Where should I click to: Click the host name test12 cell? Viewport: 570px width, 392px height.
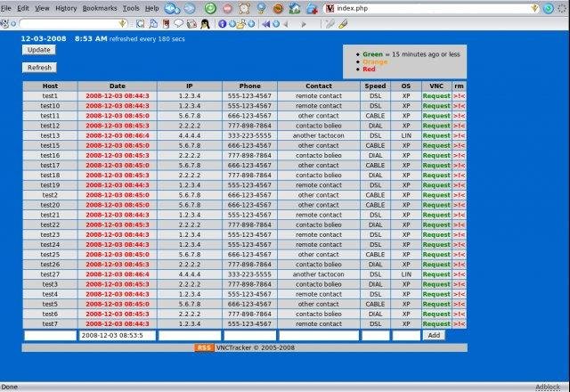[50, 126]
